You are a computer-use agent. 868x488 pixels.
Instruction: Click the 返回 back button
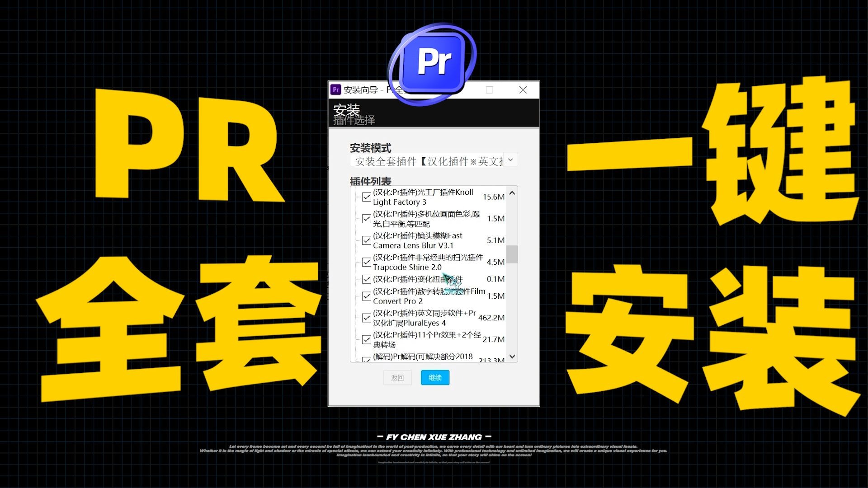click(x=397, y=378)
